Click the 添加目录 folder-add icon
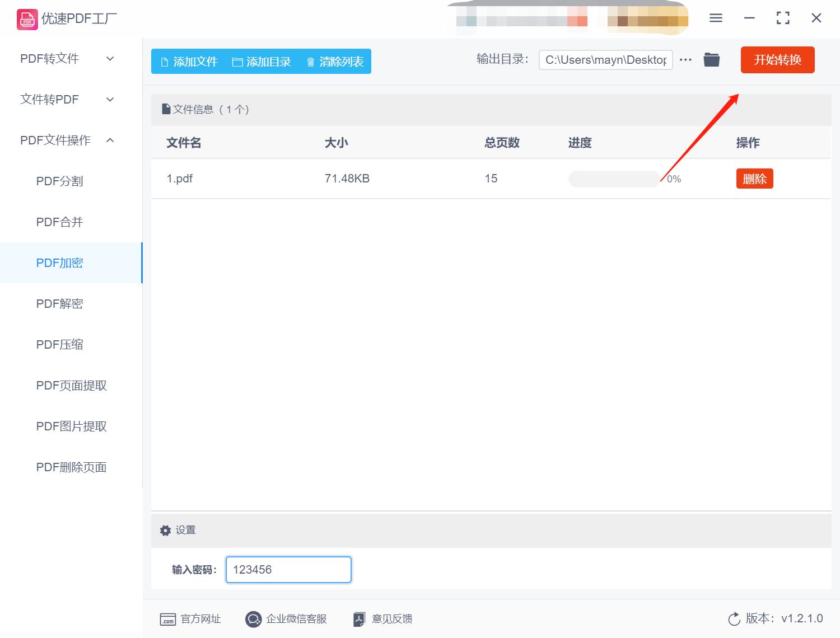The height and width of the screenshot is (638, 840). (237, 62)
